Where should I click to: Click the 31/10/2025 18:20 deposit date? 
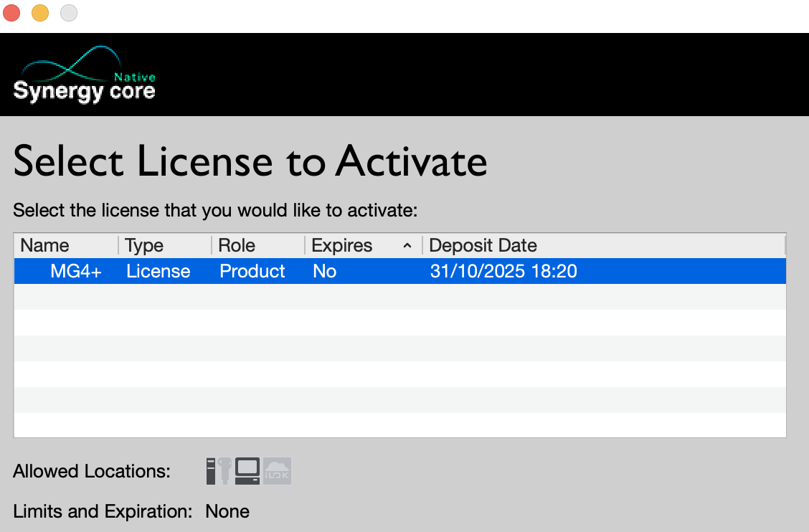click(503, 271)
